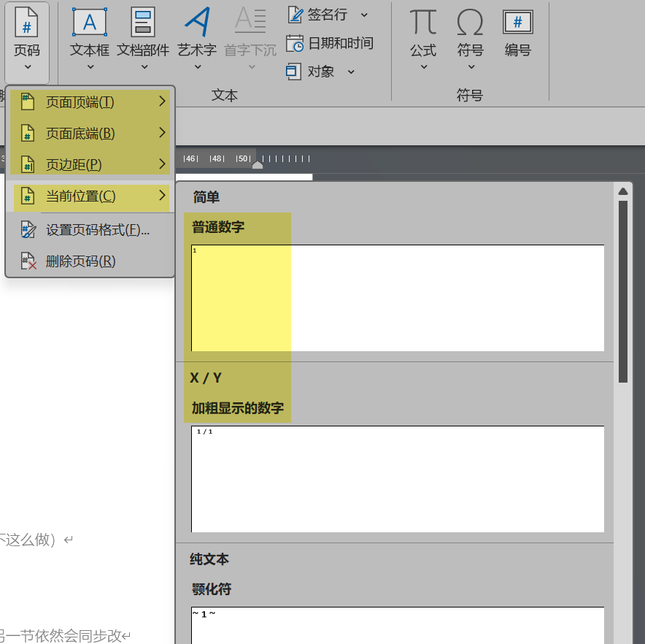Click the gallery scroll up arrow

[623, 191]
